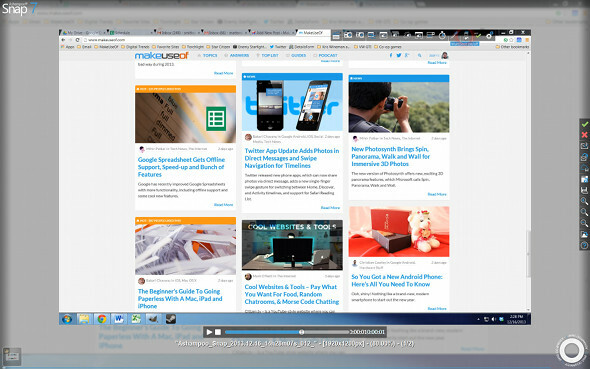Click the Twitter phones article thumbnail

292,105
